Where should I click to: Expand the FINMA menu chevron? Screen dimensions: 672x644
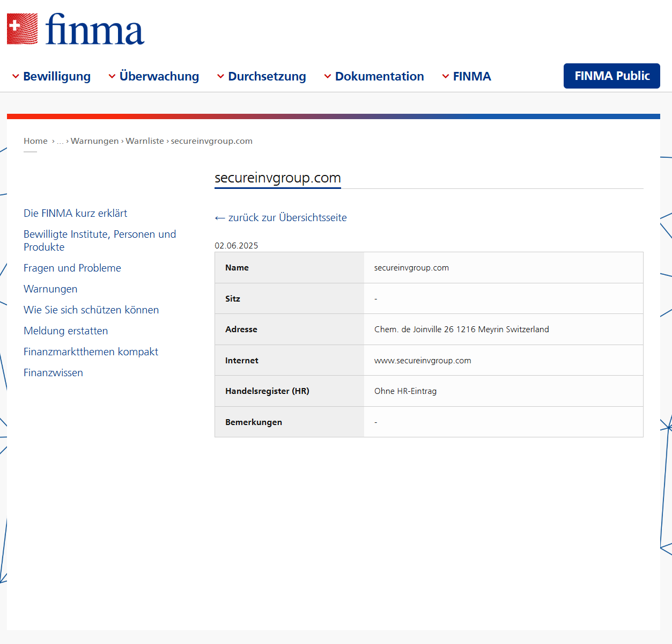446,77
